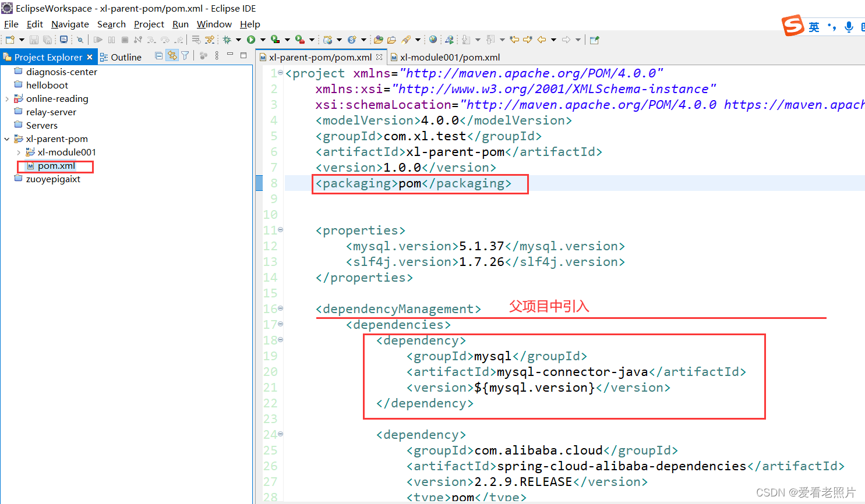Open the Run configurations dropdown arrow
This screenshot has width=865, height=504.
pyautogui.click(x=263, y=40)
